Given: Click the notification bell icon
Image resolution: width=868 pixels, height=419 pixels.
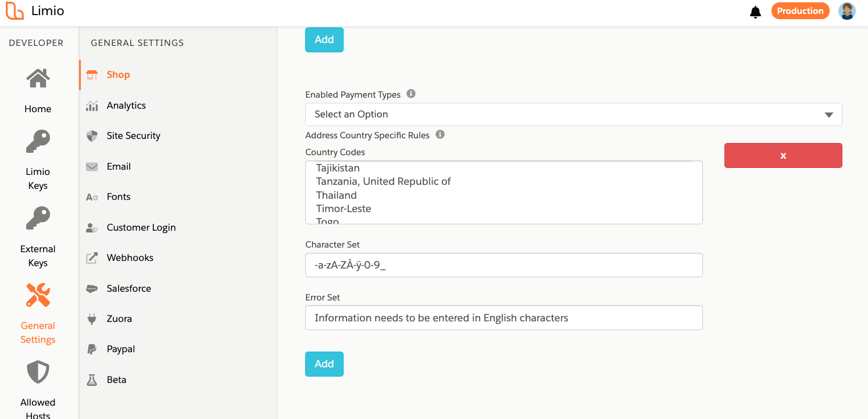Looking at the screenshot, I should coord(755,12).
